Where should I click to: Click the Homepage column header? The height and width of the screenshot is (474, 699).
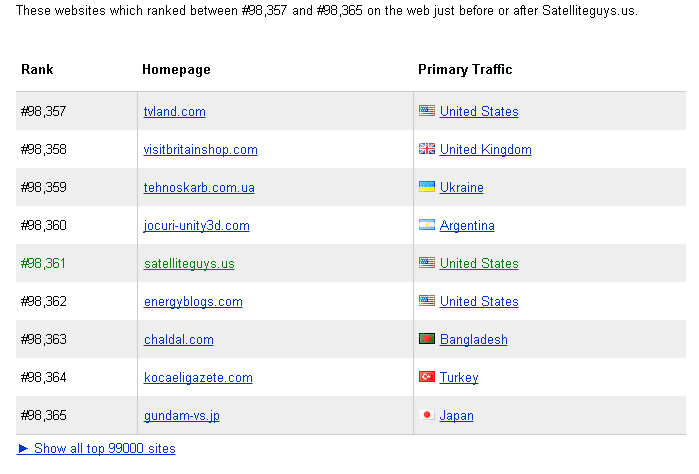pos(176,70)
